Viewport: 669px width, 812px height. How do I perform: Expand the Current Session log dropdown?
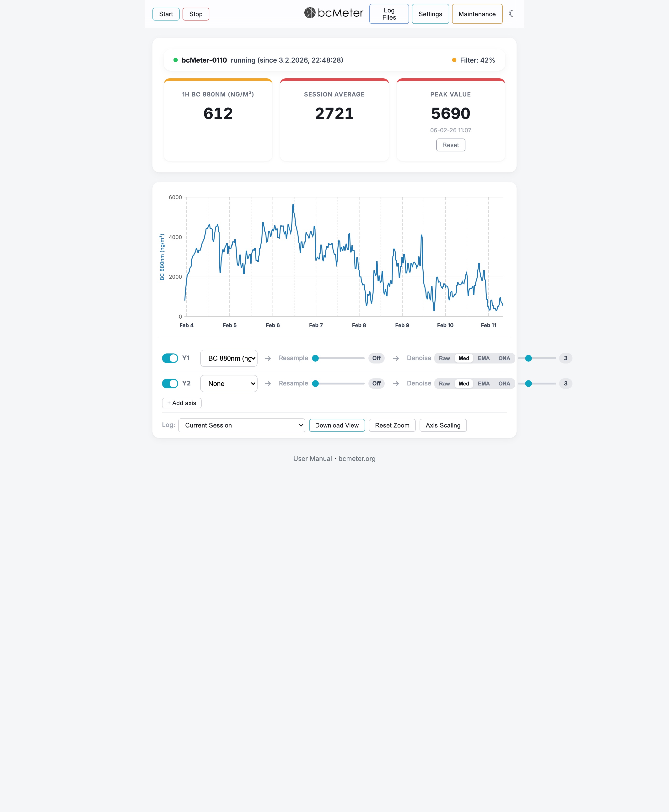pos(242,425)
